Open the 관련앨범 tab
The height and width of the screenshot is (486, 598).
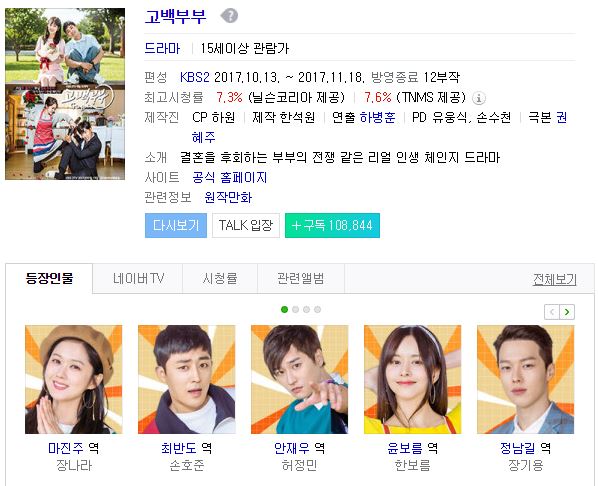(x=301, y=278)
